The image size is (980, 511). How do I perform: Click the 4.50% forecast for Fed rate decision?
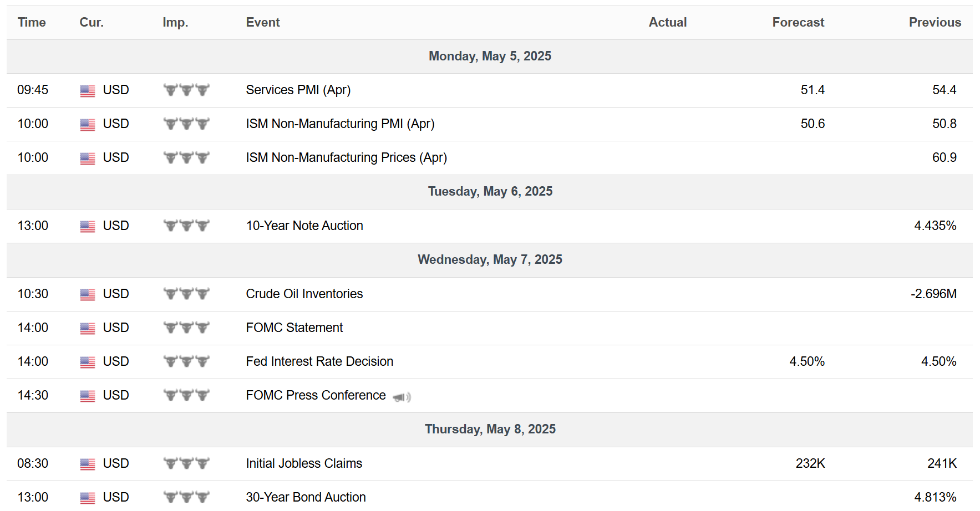807,361
